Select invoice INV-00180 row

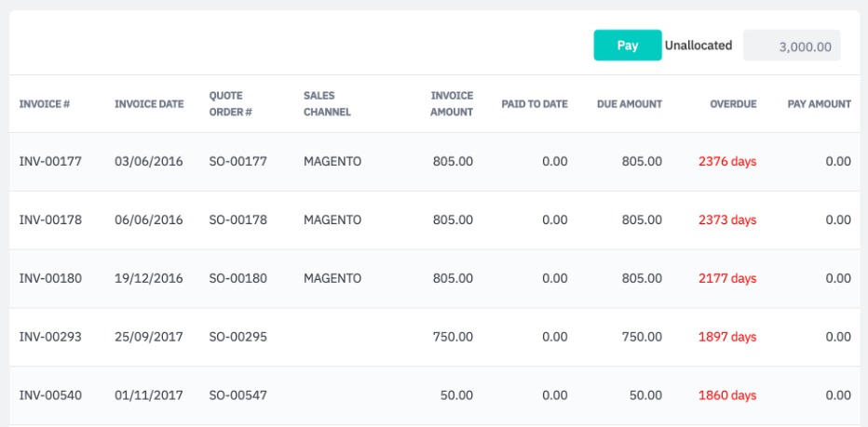point(50,278)
